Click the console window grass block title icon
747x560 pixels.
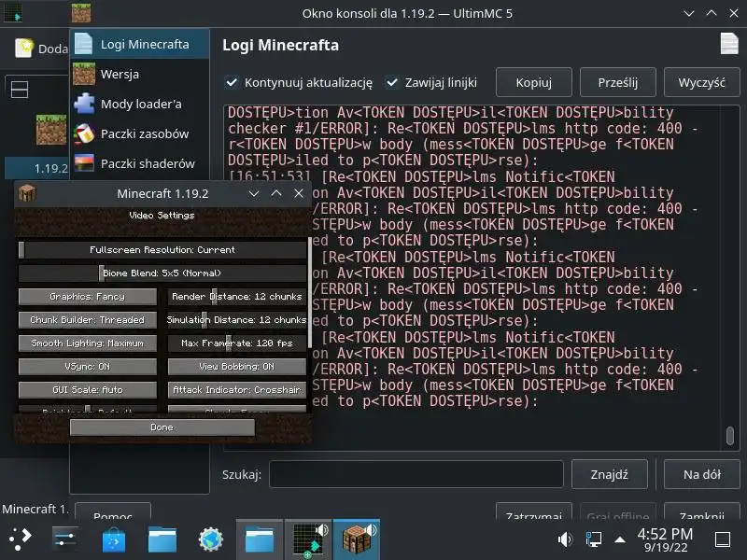tap(81, 13)
